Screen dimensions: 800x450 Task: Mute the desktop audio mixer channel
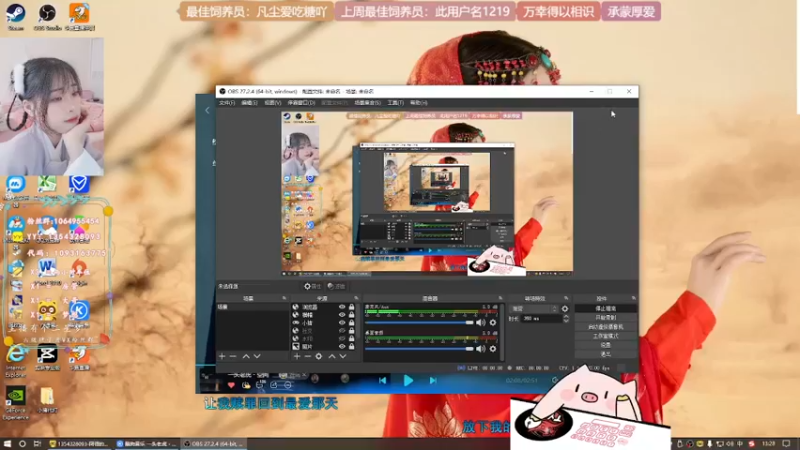(481, 348)
